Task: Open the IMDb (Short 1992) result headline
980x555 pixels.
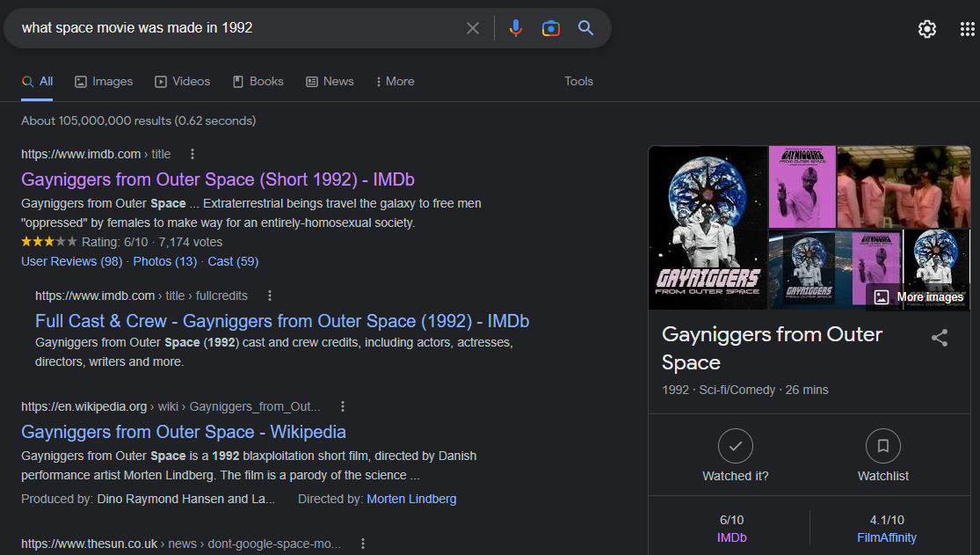Action: pyautogui.click(x=217, y=179)
